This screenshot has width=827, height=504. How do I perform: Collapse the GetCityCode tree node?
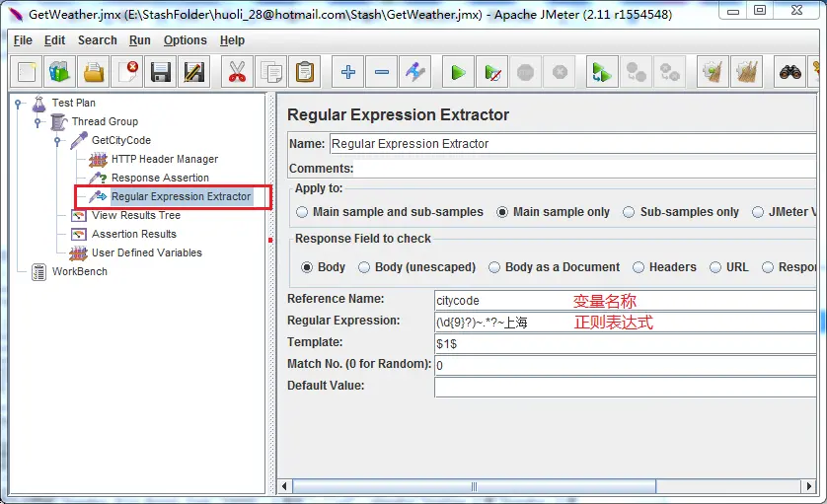click(57, 141)
